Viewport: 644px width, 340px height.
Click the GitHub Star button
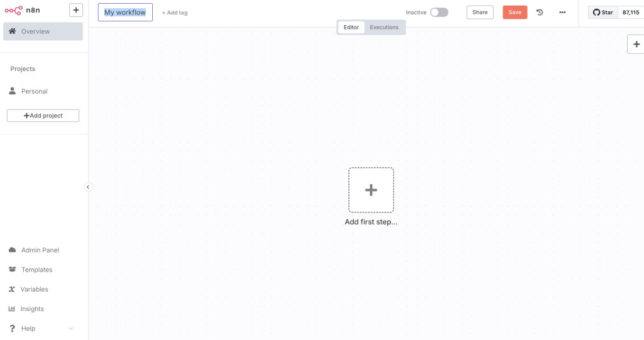coord(602,13)
